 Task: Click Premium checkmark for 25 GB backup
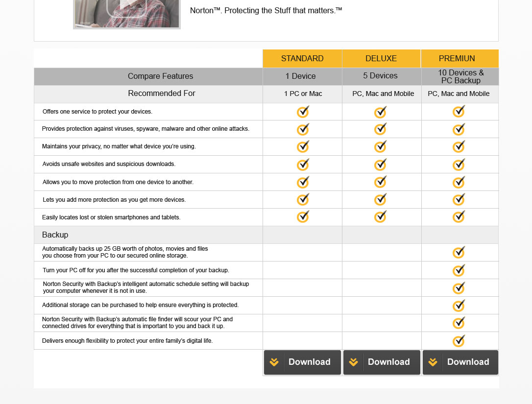(459, 253)
